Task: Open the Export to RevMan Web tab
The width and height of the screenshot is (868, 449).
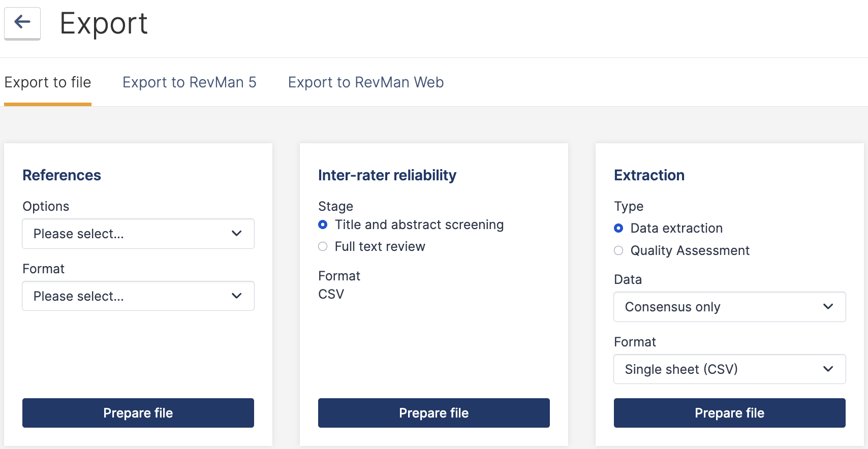Action: [x=366, y=82]
